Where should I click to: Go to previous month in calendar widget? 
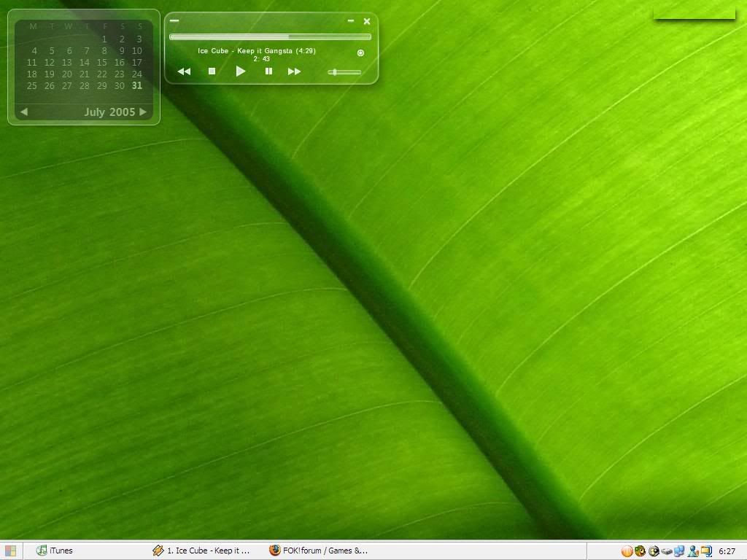point(24,112)
